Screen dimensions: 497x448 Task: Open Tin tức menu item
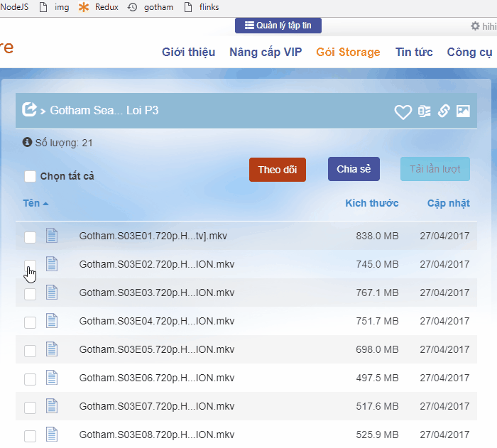tap(414, 52)
